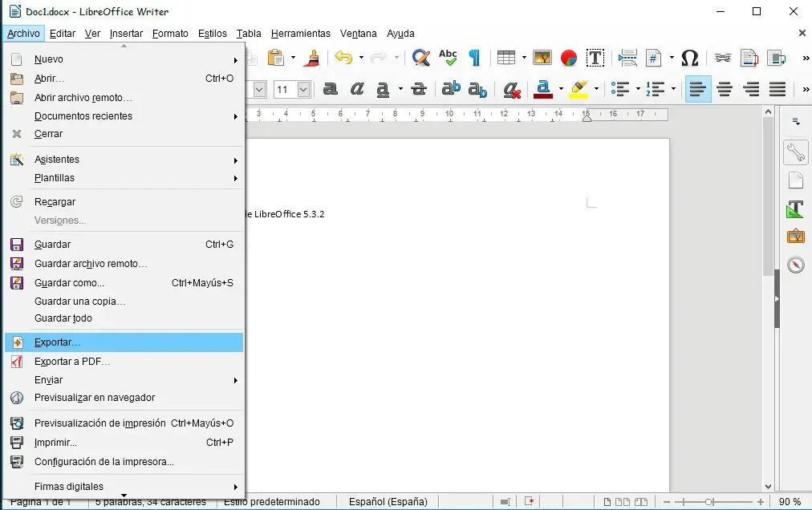Toggle bold formatting
Image resolution: width=812 pixels, height=510 pixels.
tap(330, 89)
